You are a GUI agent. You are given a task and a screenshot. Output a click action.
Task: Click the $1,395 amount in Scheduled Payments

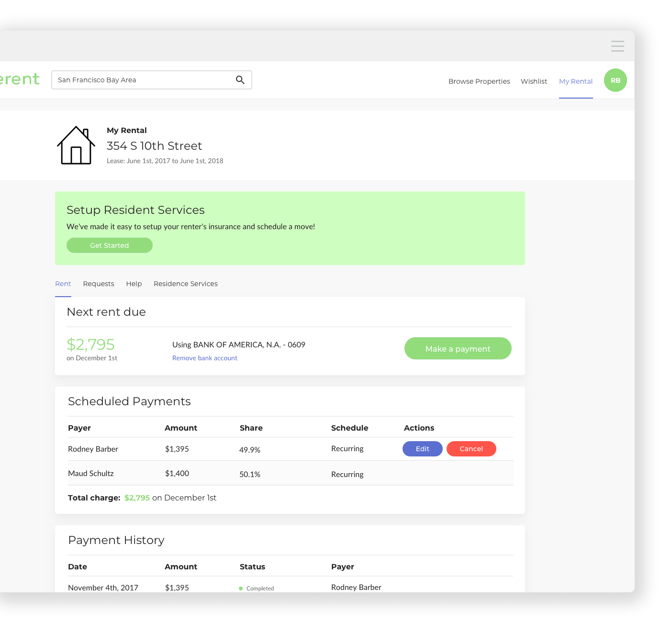pos(177,449)
